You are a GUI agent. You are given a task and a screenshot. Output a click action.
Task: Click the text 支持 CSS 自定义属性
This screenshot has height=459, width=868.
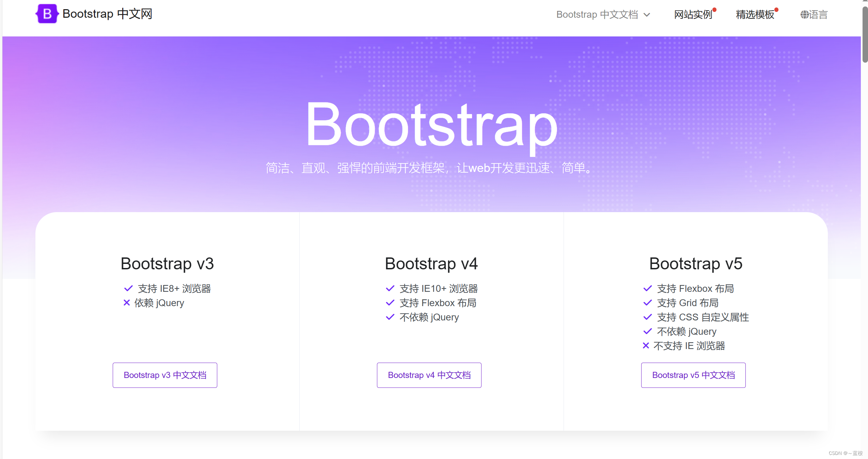[703, 317]
